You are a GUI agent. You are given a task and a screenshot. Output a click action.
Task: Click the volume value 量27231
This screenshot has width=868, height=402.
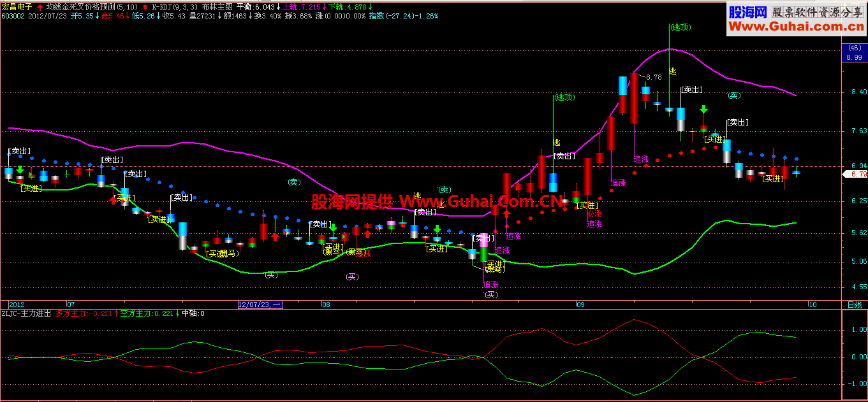point(202,15)
